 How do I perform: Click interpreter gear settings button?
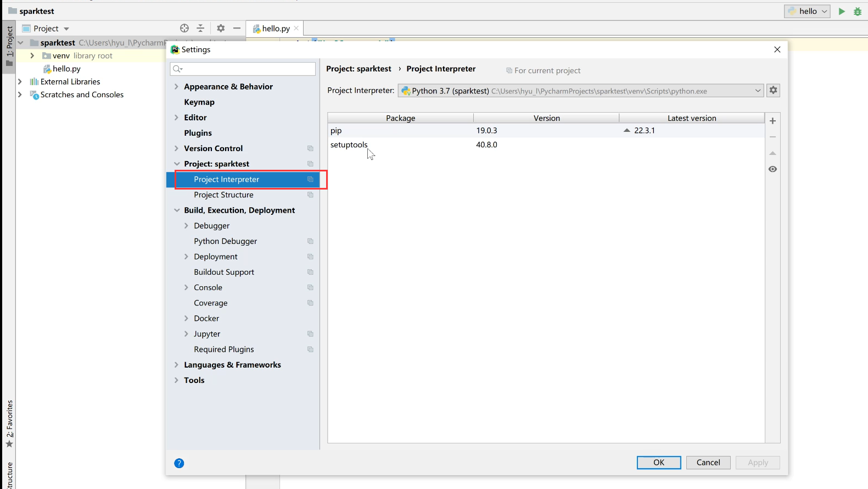tap(773, 90)
